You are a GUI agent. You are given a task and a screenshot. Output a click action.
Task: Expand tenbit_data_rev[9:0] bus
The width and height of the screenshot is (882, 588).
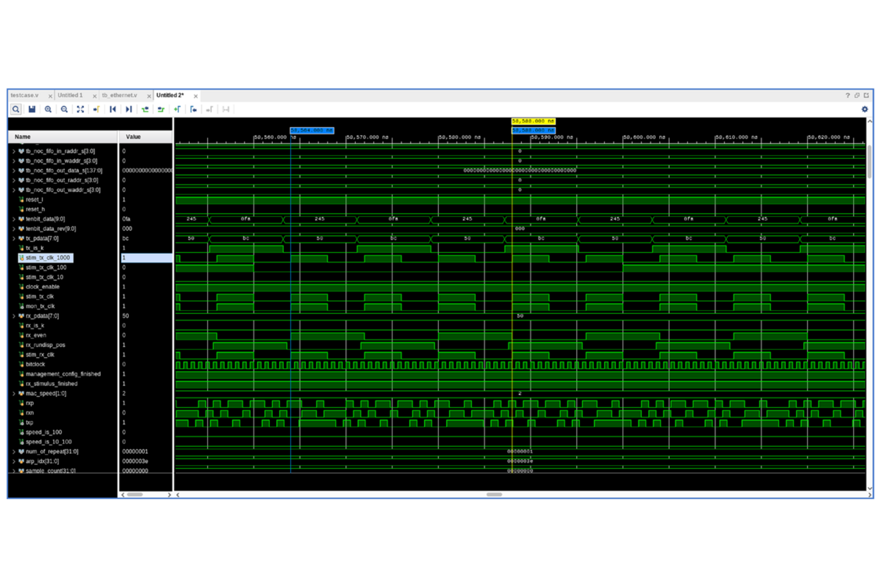click(14, 229)
